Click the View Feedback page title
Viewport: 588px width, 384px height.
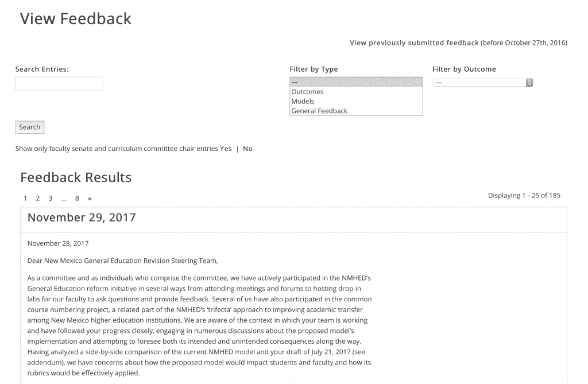[76, 19]
